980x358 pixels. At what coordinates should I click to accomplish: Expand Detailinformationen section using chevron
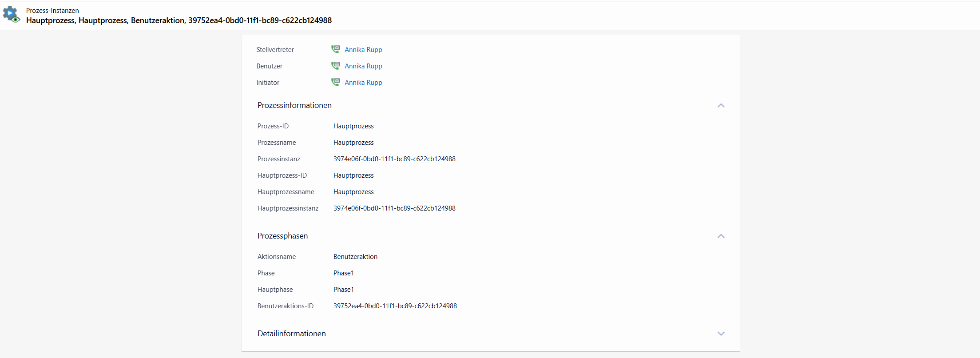point(721,334)
